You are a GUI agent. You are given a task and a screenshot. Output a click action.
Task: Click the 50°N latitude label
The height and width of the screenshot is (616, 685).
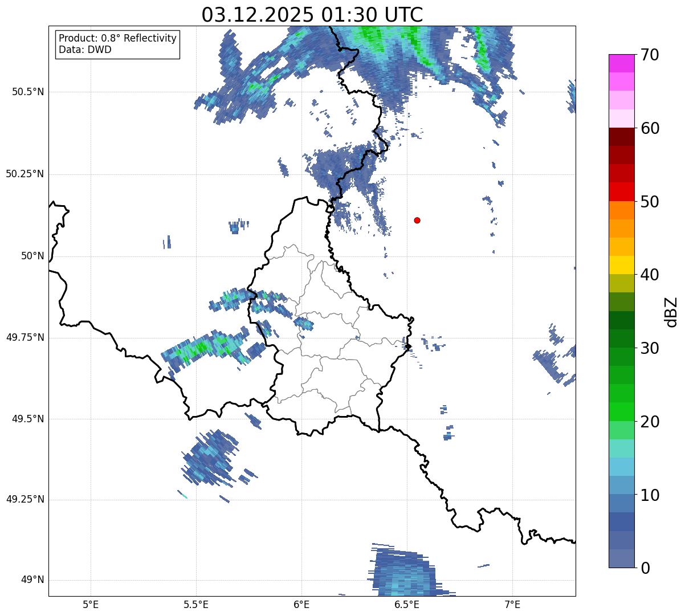pos(32,256)
